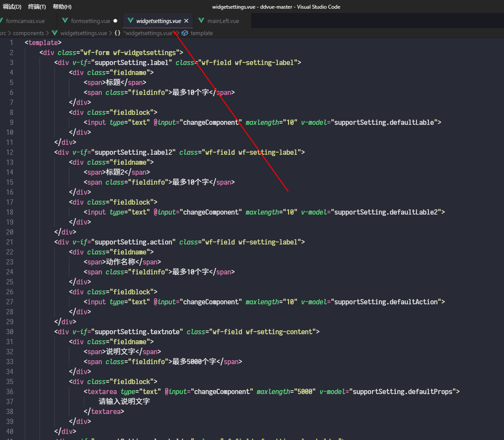Click "supportSetting.defaultLable2" on line 18
Viewport: 504px width, 440px height.
point(386,212)
